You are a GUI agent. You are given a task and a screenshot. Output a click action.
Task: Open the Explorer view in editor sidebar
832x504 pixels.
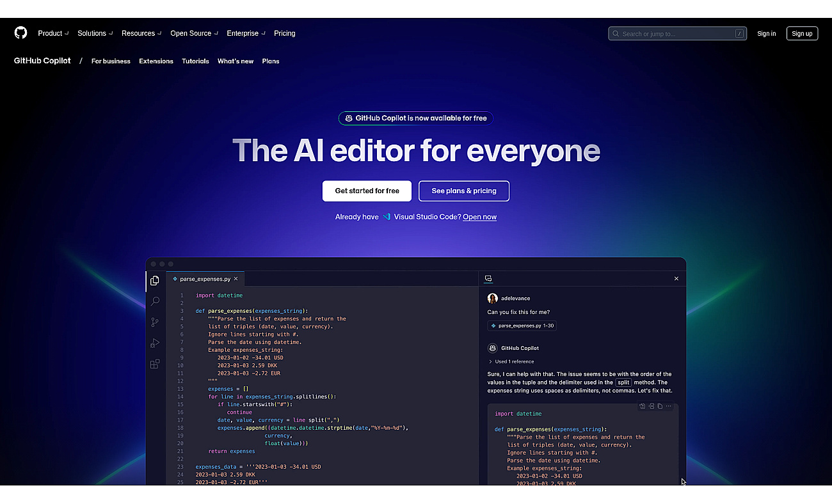(x=155, y=280)
